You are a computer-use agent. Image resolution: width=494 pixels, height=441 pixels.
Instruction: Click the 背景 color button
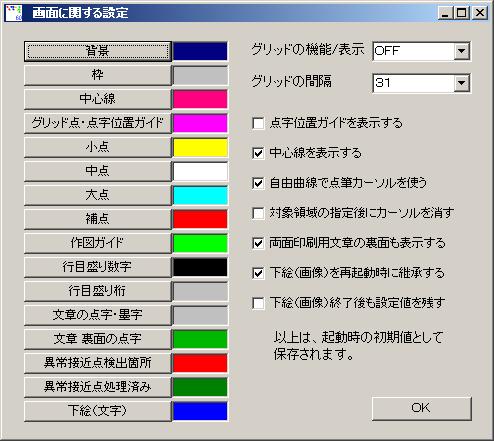(98, 51)
